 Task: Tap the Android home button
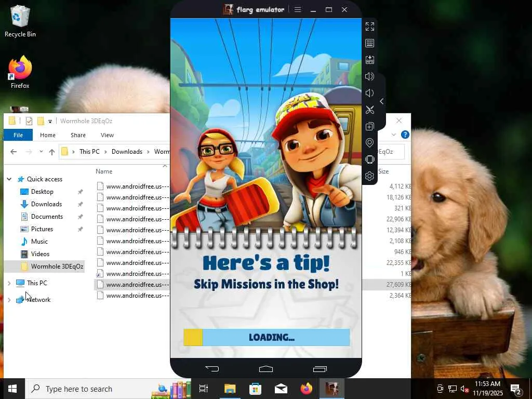click(266, 369)
